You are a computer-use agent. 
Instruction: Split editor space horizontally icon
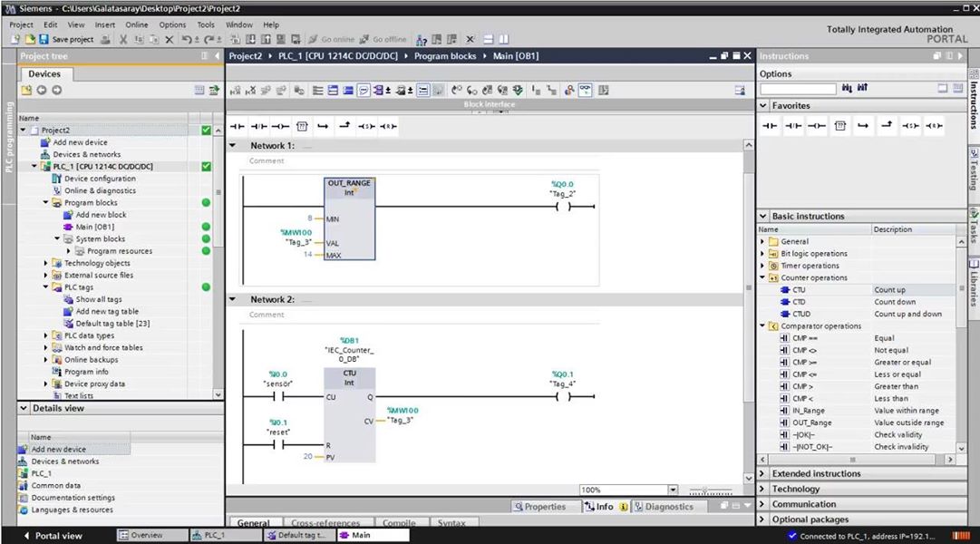pyautogui.click(x=489, y=39)
